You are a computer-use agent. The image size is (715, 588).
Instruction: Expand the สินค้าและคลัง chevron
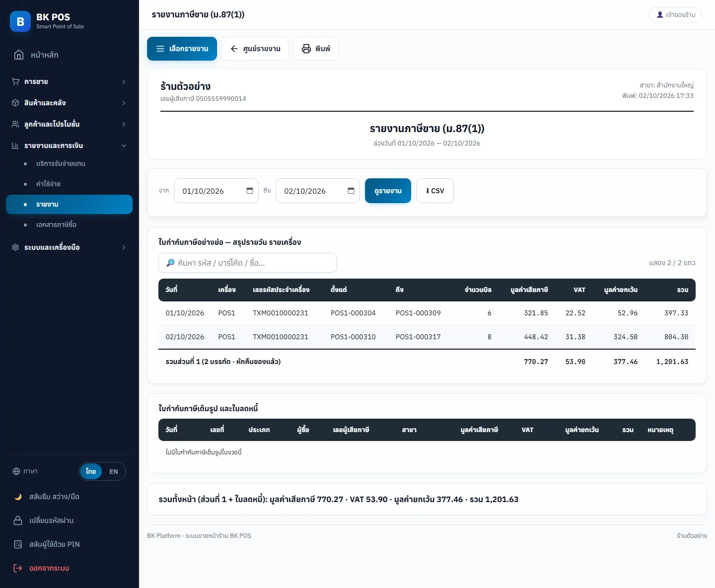124,103
